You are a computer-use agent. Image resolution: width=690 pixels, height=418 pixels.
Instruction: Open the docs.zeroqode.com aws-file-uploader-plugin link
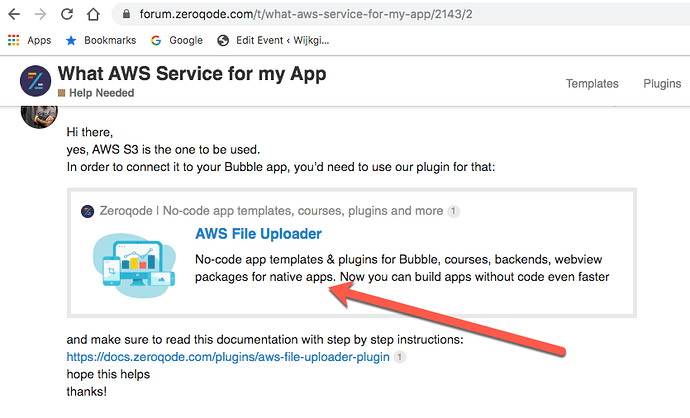tap(228, 357)
